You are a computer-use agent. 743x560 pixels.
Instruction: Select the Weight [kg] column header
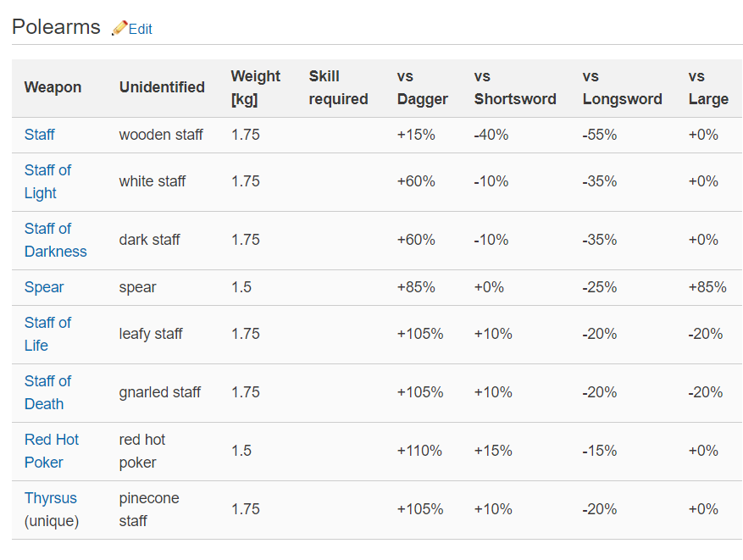(x=255, y=87)
